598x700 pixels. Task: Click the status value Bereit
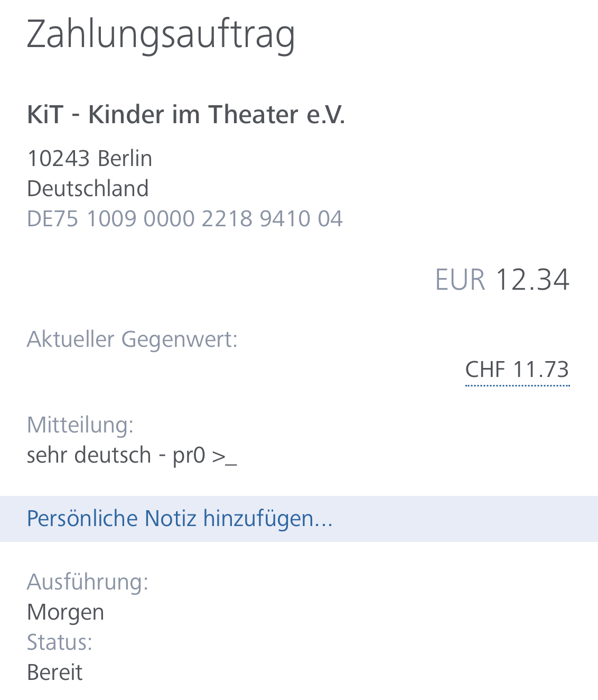pyautogui.click(x=55, y=673)
